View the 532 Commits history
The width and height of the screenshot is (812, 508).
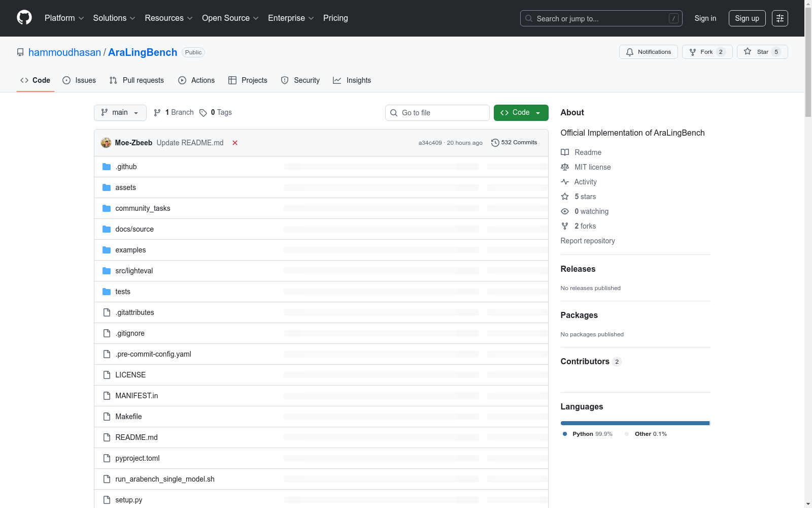(x=514, y=143)
